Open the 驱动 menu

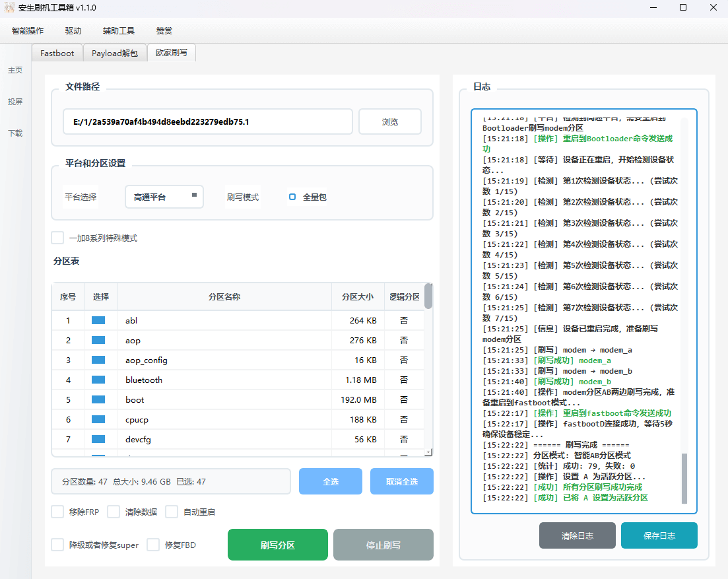tap(73, 30)
